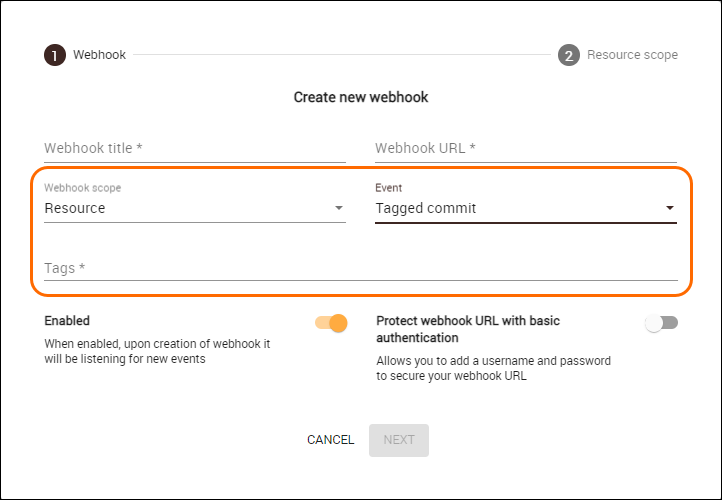Click the NEXT button
The width and height of the screenshot is (722, 500).
[399, 440]
